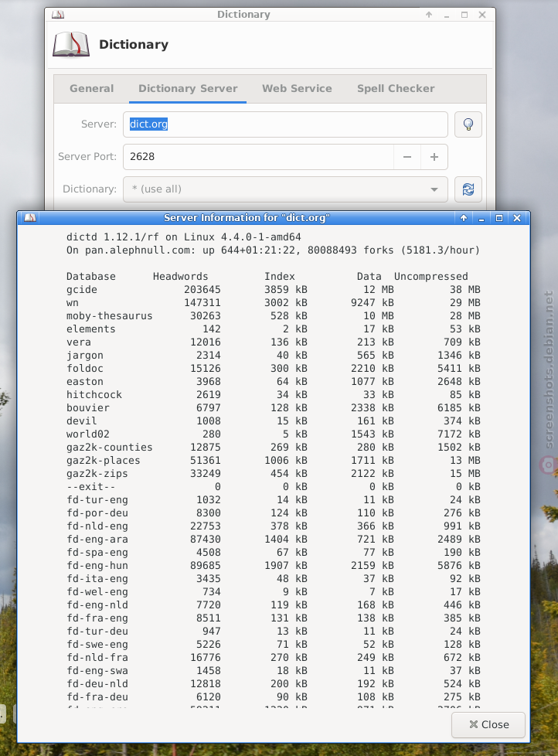Image resolution: width=558 pixels, height=756 pixels.
Task: Click the Dictionary window title bar icon
Action: pos(58,15)
